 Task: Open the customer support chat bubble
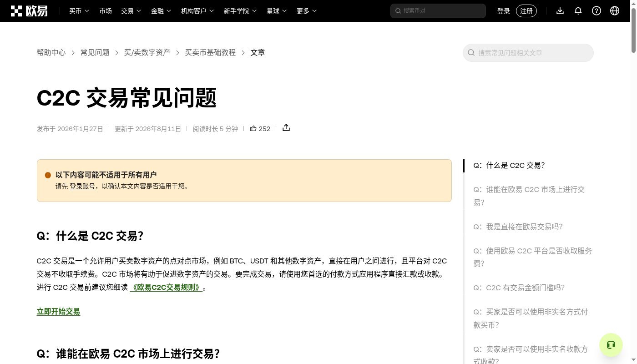[x=611, y=345]
